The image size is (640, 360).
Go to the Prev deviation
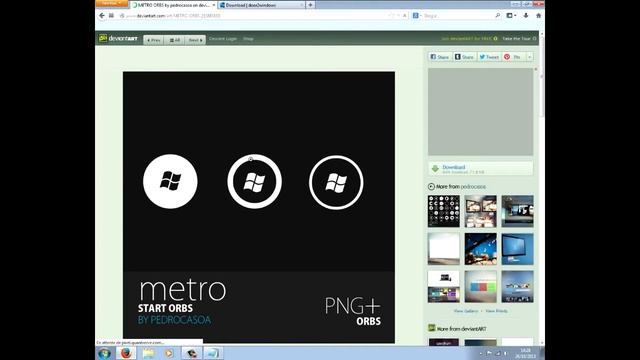[153, 40]
